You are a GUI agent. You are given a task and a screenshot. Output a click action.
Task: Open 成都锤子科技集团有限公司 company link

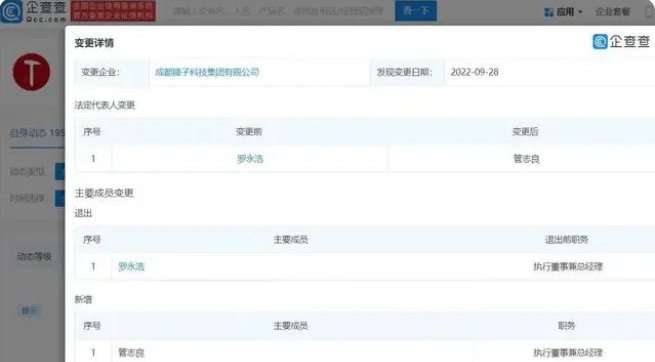(207, 72)
